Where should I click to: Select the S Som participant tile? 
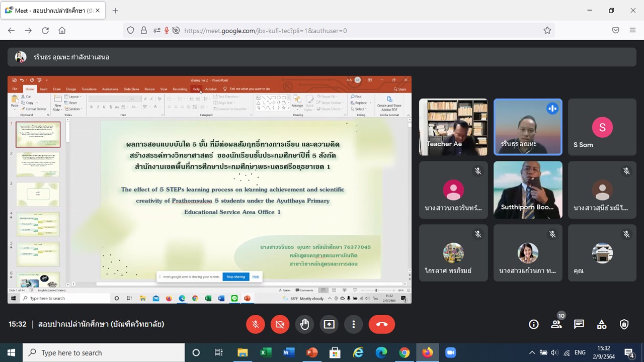(602, 127)
